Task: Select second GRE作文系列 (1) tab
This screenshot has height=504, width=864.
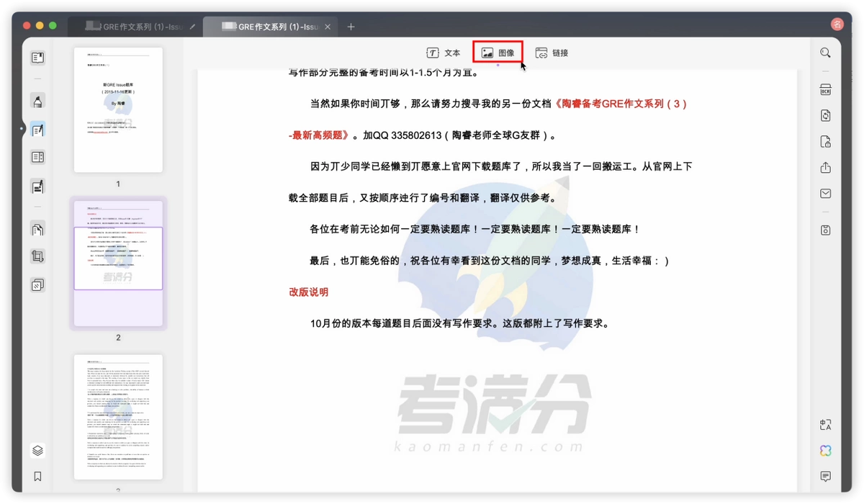Action: pyautogui.click(x=270, y=27)
